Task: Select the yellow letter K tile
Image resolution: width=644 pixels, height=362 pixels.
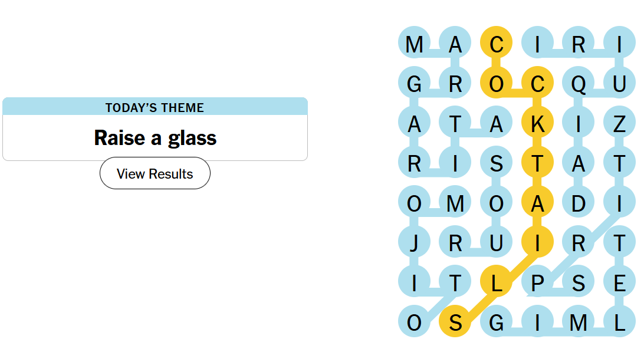Action: point(537,124)
